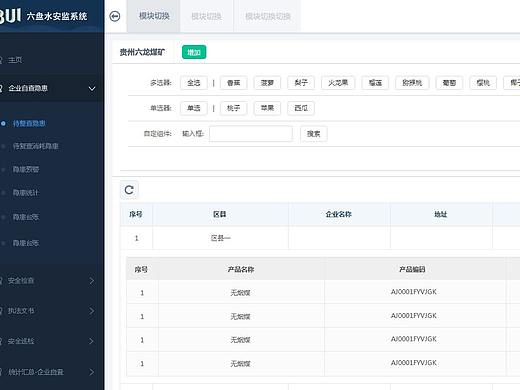The width and height of the screenshot is (520, 390).
Task: Open the 隐患统计 sidebar item
Action: point(26,193)
